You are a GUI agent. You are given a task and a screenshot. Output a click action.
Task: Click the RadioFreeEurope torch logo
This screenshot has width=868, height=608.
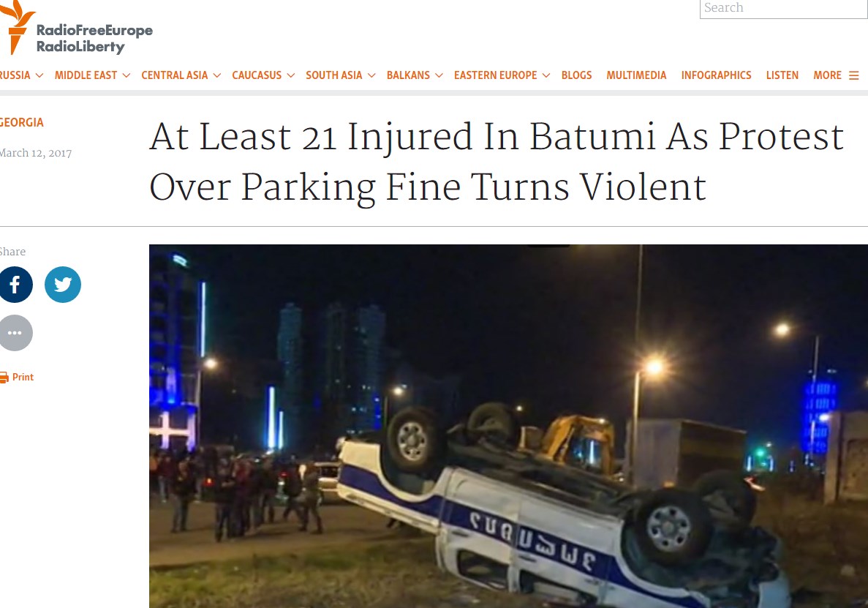click(17, 28)
